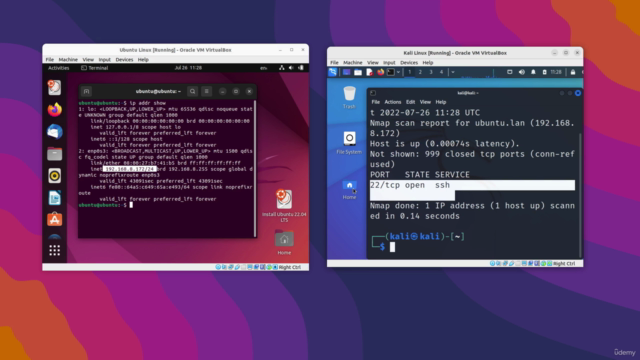Open LibreOffice Writer from the dock
This screenshot has width=640, height=360.
pos(55,198)
